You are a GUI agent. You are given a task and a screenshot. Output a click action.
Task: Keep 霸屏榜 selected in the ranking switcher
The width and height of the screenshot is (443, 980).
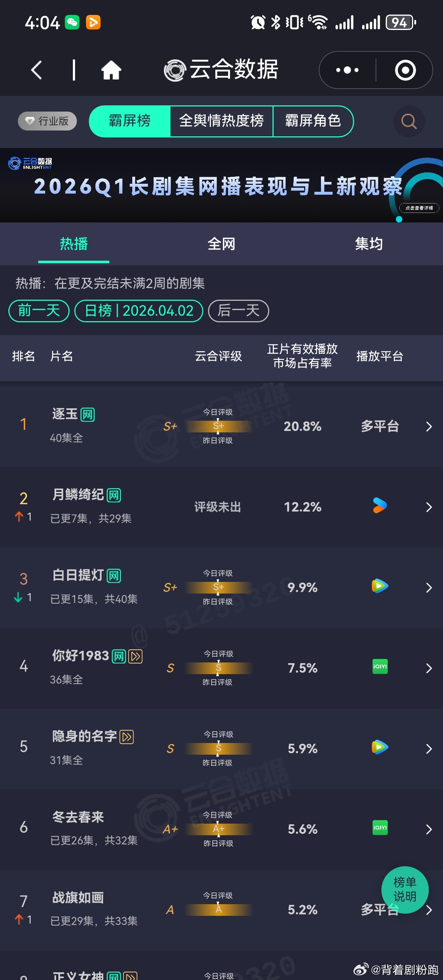(130, 121)
